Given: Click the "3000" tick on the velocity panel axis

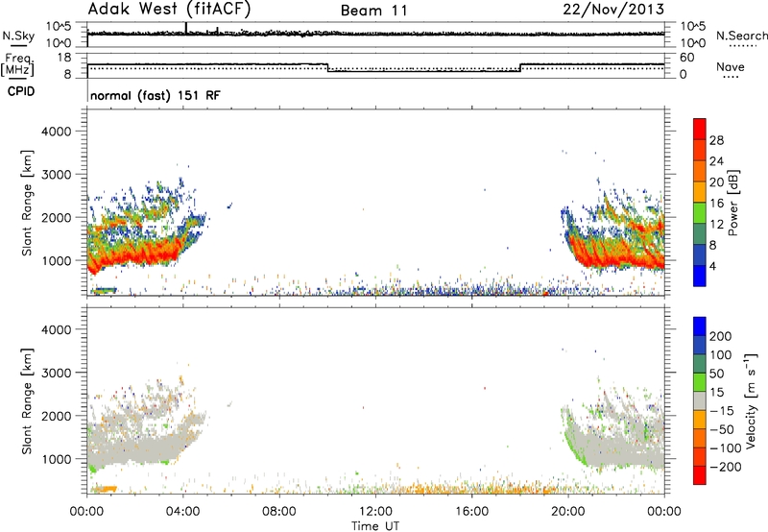Looking at the screenshot, I should (57, 373).
